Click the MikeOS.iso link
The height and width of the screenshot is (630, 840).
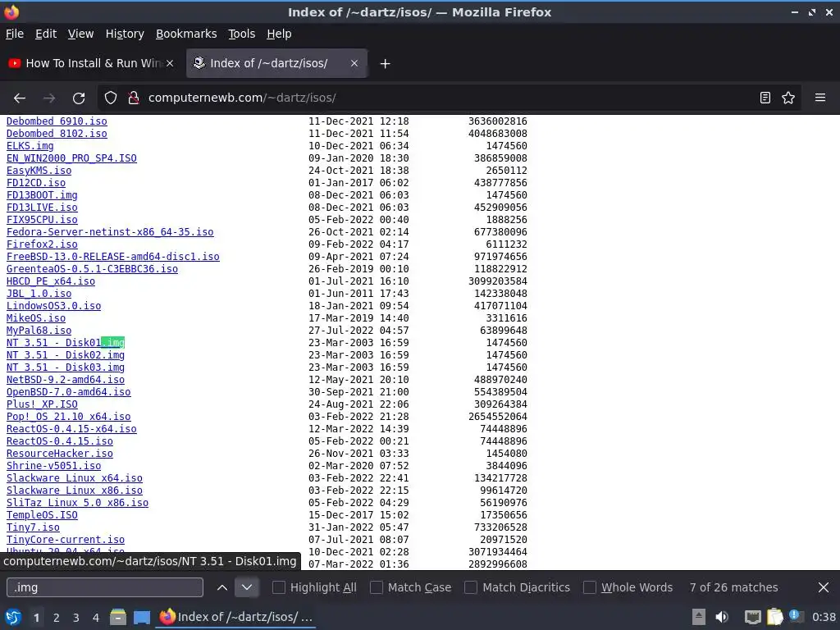(x=36, y=319)
